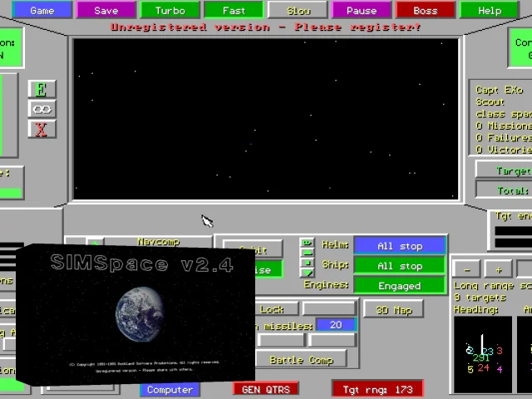Image resolution: width=532 pixels, height=399 pixels.
Task: Zoom in long range scan with plus
Action: 498,269
